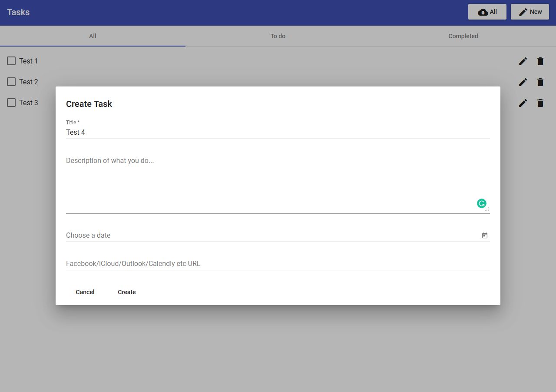
Task: Click the description resize handle
Action: [487, 209]
